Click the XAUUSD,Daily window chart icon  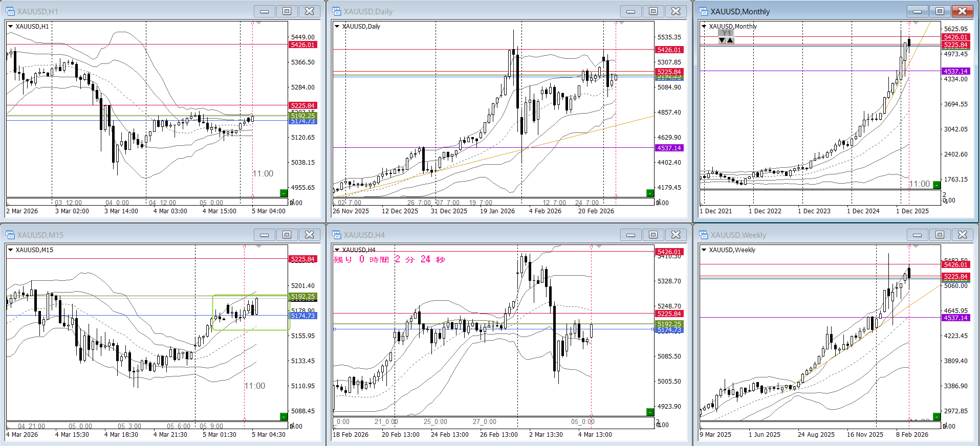(337, 11)
